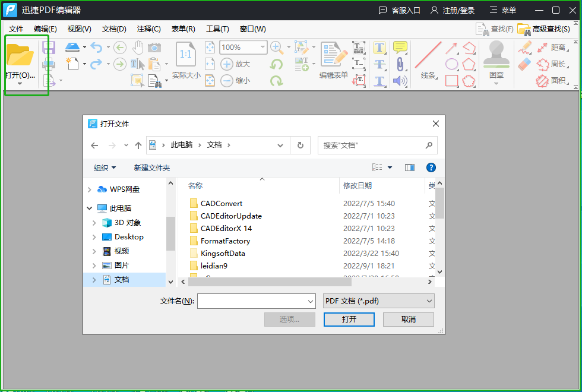This screenshot has height=392, width=582.
Task: Open the 编辑(E) menu
Action: click(x=45, y=29)
